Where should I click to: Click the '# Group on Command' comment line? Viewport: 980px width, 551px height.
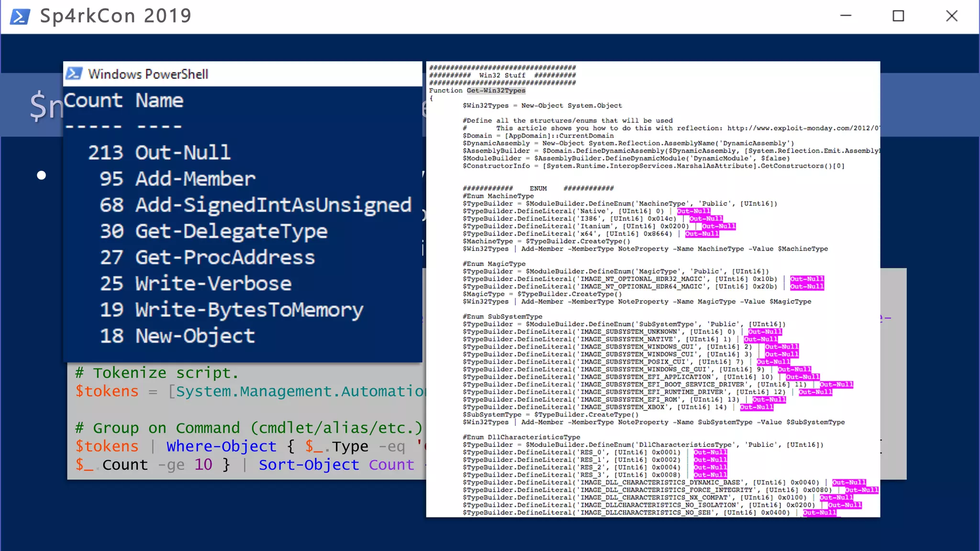coord(249,428)
